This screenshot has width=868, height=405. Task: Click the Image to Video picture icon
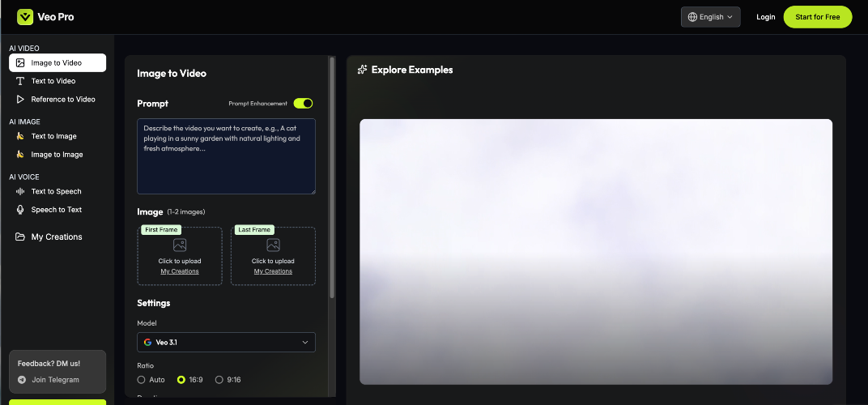click(x=20, y=62)
